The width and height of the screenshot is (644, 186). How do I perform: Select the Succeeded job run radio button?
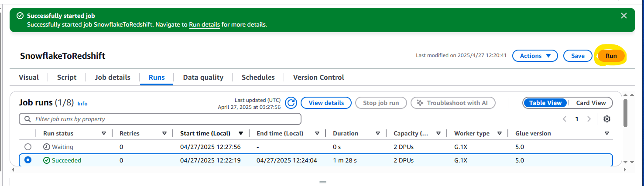28,160
